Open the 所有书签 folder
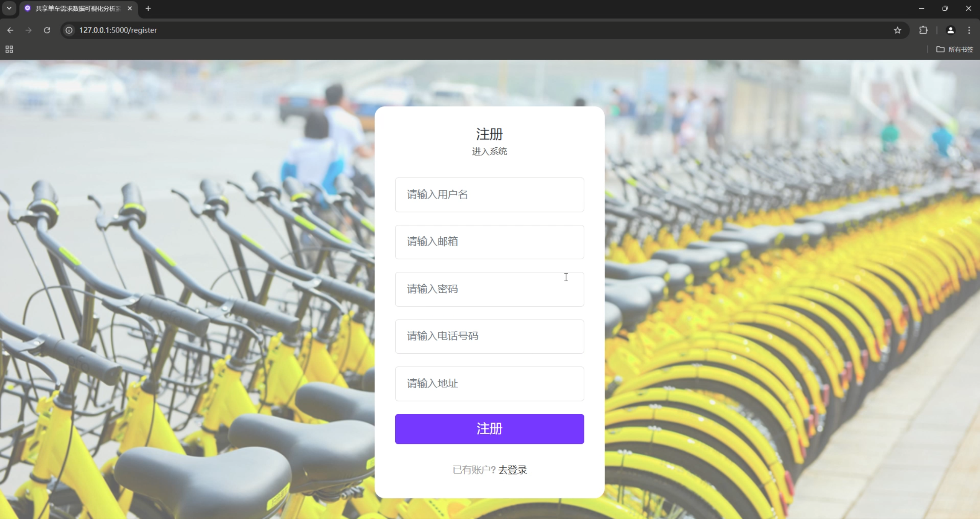This screenshot has height=519, width=980. click(x=955, y=49)
